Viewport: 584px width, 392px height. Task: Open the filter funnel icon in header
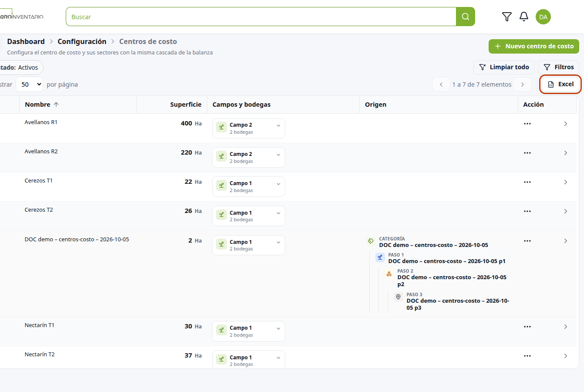pyautogui.click(x=506, y=17)
